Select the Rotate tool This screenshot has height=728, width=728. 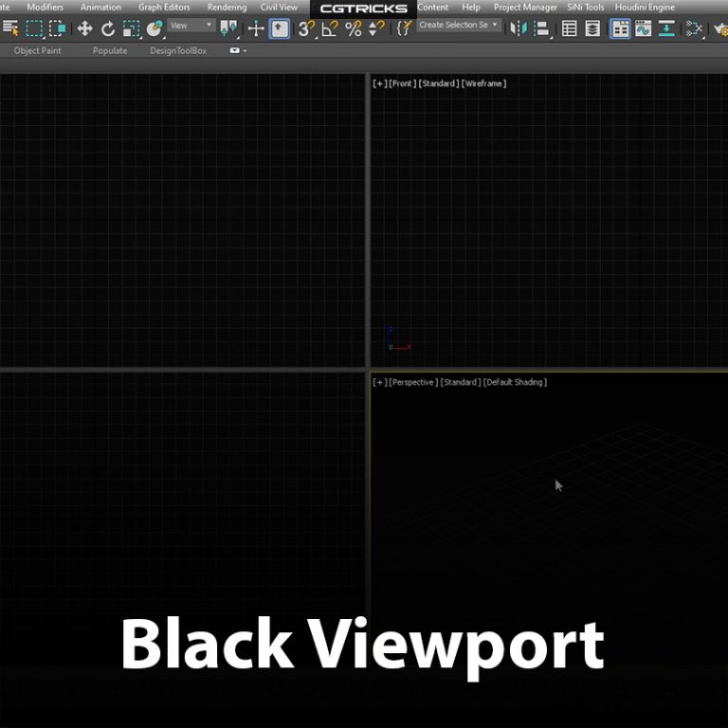point(108,28)
